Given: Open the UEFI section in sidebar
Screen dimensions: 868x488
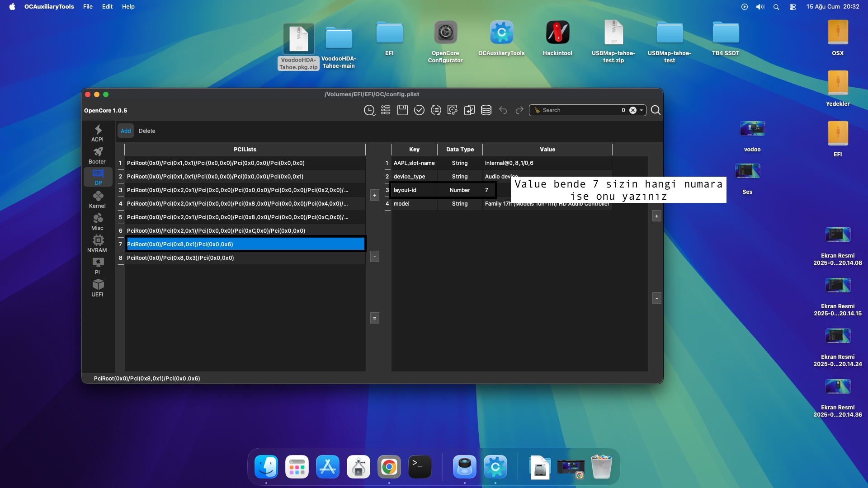Looking at the screenshot, I should click(97, 288).
